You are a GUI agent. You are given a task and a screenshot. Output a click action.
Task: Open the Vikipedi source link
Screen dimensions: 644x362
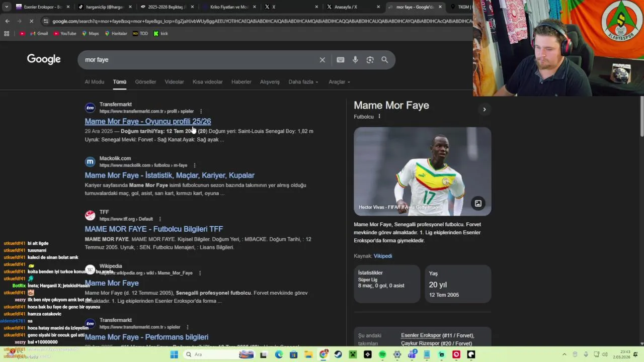(382, 256)
